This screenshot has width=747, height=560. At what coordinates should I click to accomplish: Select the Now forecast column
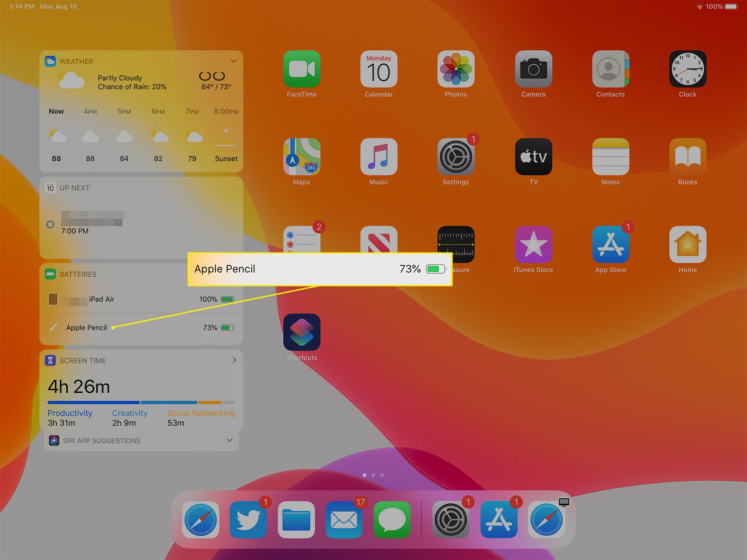click(x=56, y=135)
